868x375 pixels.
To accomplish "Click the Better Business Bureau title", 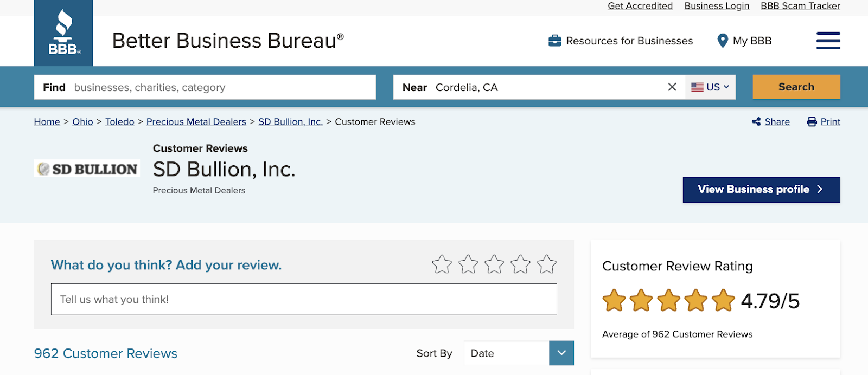I will point(228,41).
